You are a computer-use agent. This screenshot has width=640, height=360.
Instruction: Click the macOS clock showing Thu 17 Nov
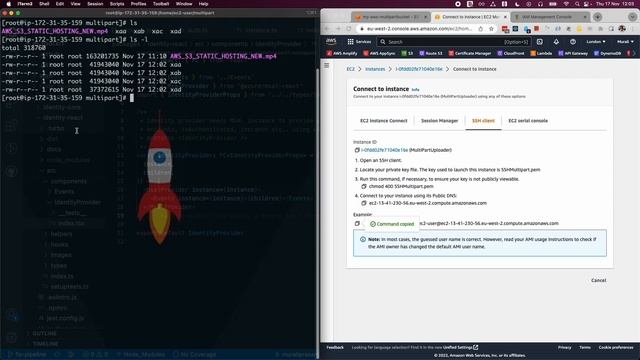coord(615,4)
